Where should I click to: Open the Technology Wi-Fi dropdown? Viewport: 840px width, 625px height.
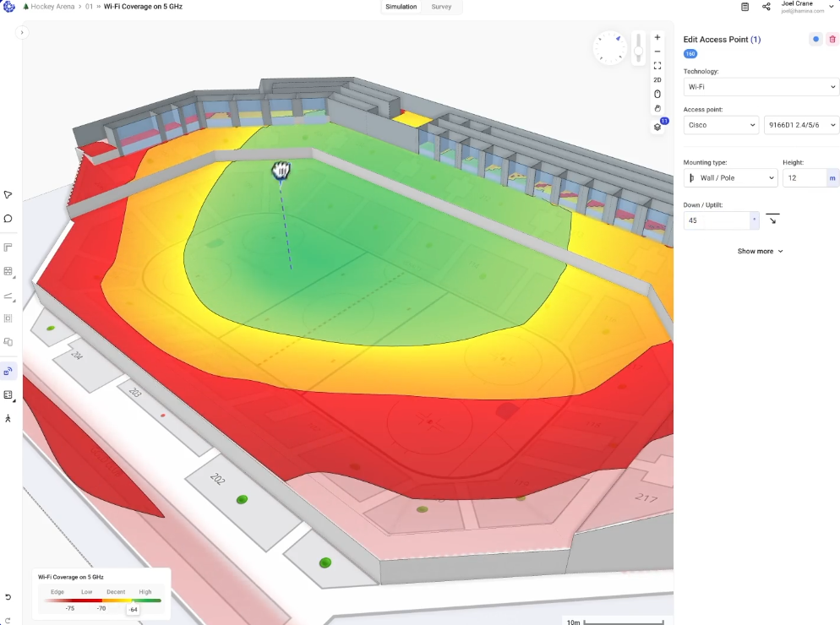[x=761, y=86]
